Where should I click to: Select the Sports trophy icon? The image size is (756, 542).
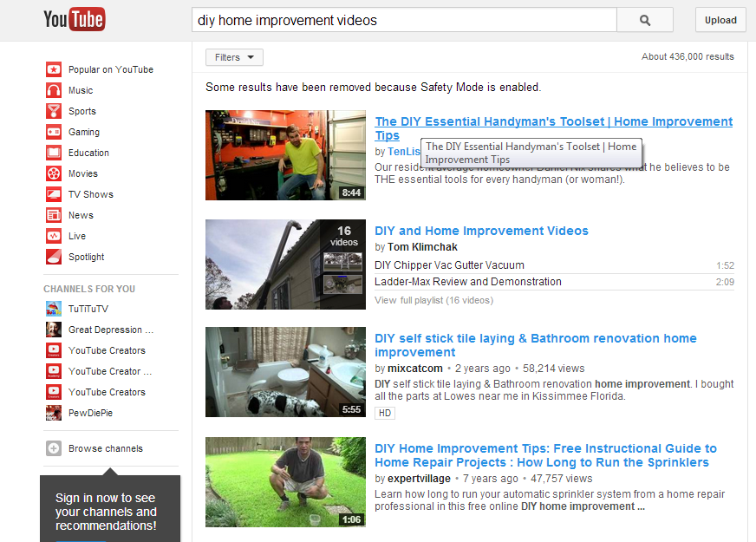[54, 111]
